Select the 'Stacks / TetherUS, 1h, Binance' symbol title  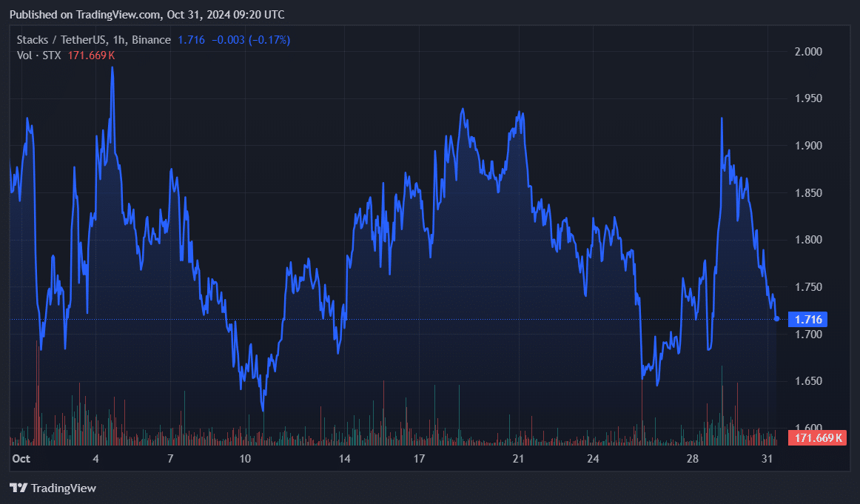pos(94,40)
